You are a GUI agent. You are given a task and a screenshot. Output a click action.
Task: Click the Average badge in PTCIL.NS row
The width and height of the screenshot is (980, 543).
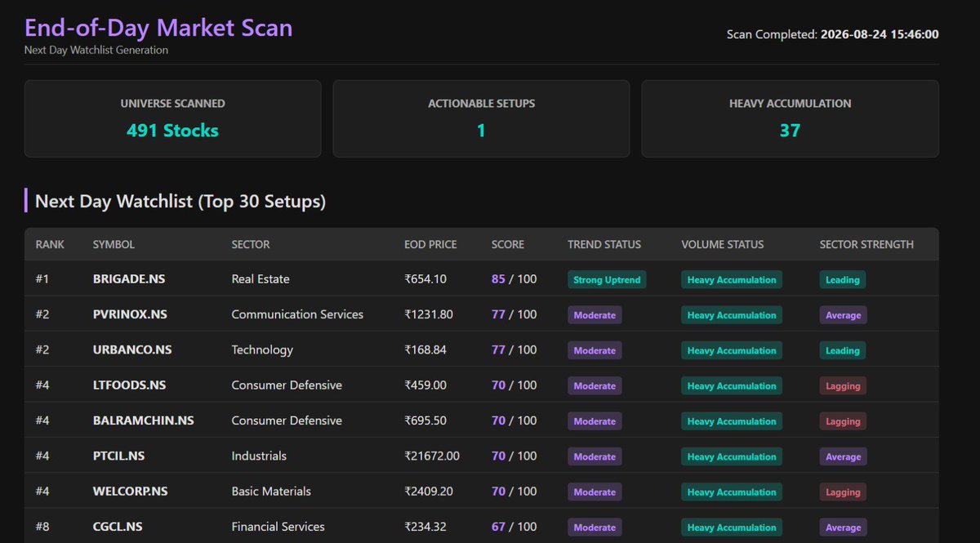[843, 456]
